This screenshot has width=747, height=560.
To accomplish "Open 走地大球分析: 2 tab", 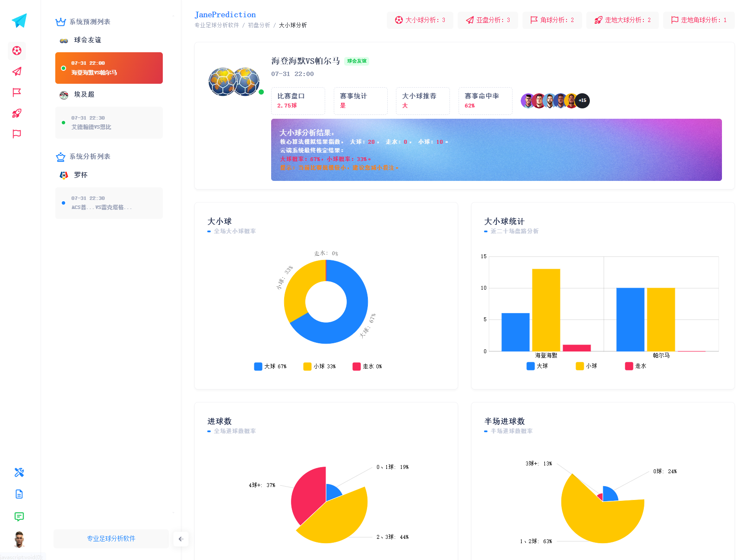I will [623, 20].
